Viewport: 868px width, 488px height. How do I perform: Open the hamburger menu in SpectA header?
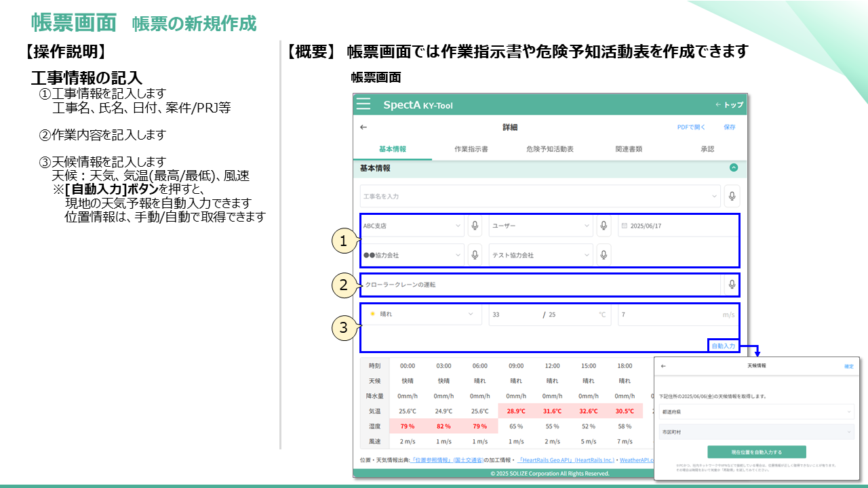tap(363, 104)
